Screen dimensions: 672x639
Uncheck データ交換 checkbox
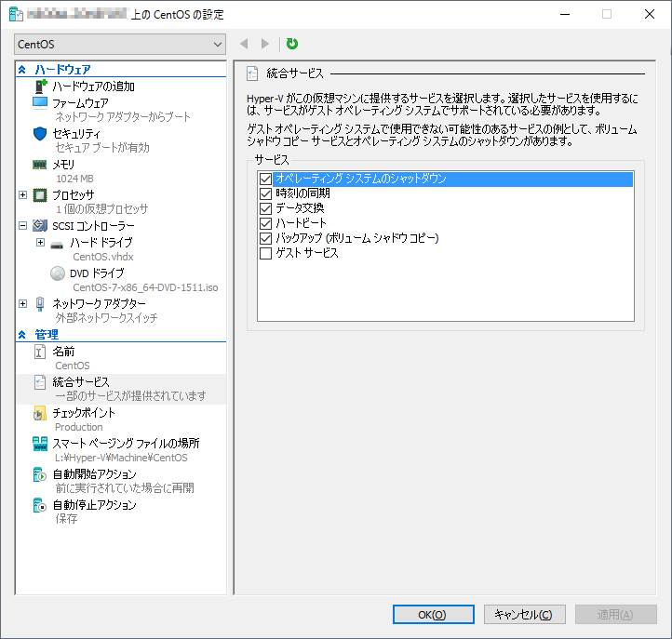265,208
